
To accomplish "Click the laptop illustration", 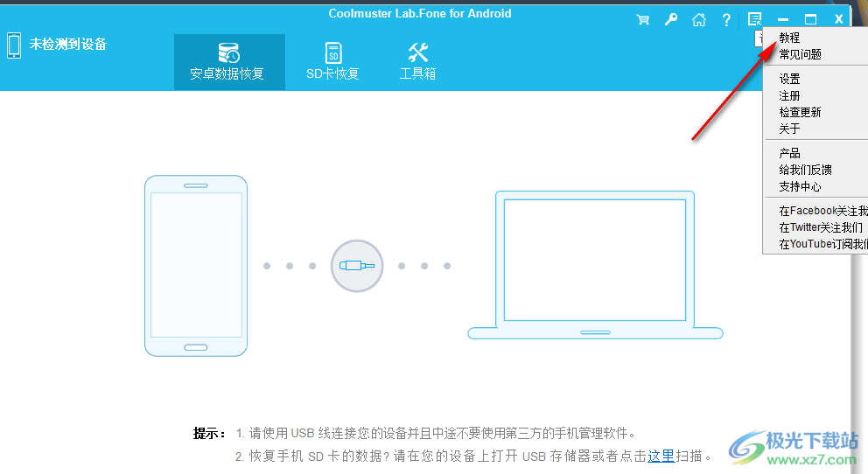I will tap(595, 265).
